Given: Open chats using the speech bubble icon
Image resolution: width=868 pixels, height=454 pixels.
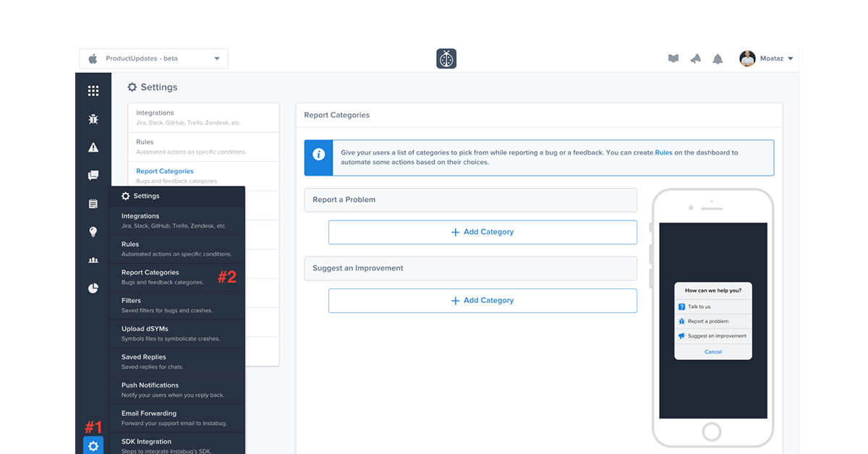Looking at the screenshot, I should [x=93, y=176].
